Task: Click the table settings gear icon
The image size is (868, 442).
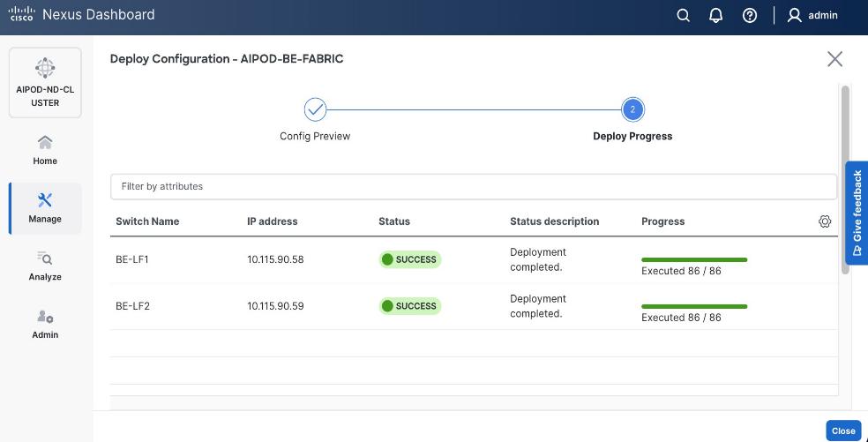Action: click(825, 221)
